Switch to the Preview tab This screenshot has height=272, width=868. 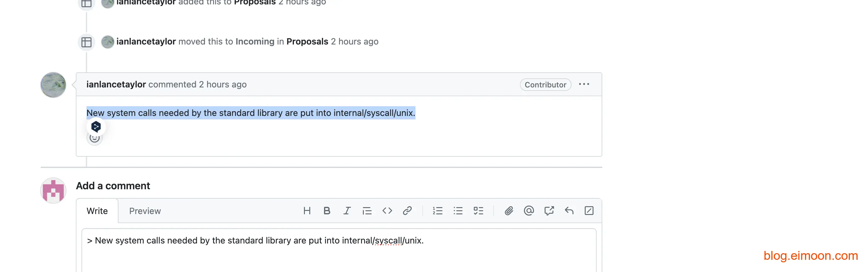(145, 211)
